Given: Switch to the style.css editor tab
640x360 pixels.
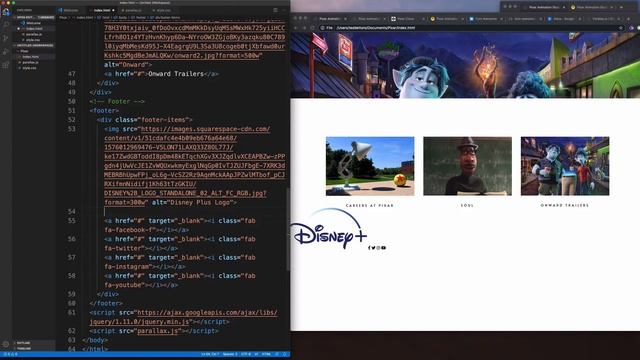Looking at the screenshot, I should tap(163, 10).
